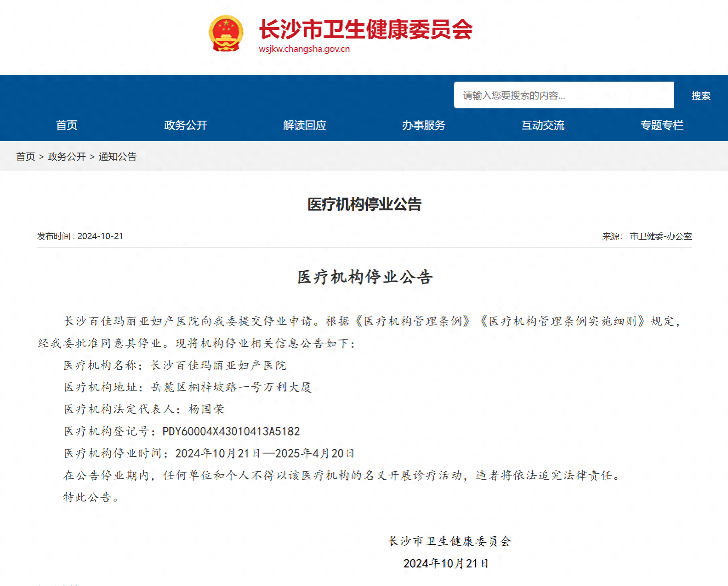Open the 专题专栏 navigation item
This screenshot has width=728, height=586.
pyautogui.click(x=662, y=125)
